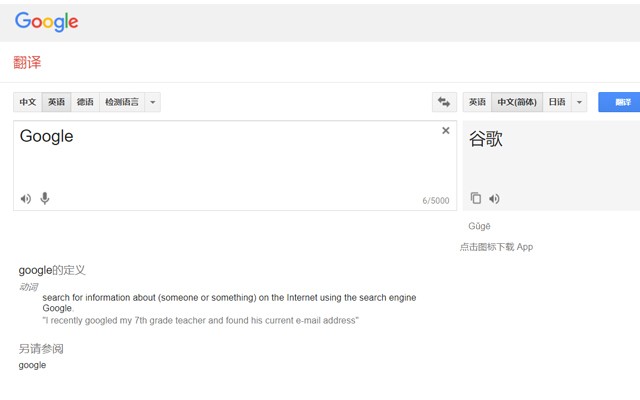Listen to the source text pronunciation

(26, 199)
